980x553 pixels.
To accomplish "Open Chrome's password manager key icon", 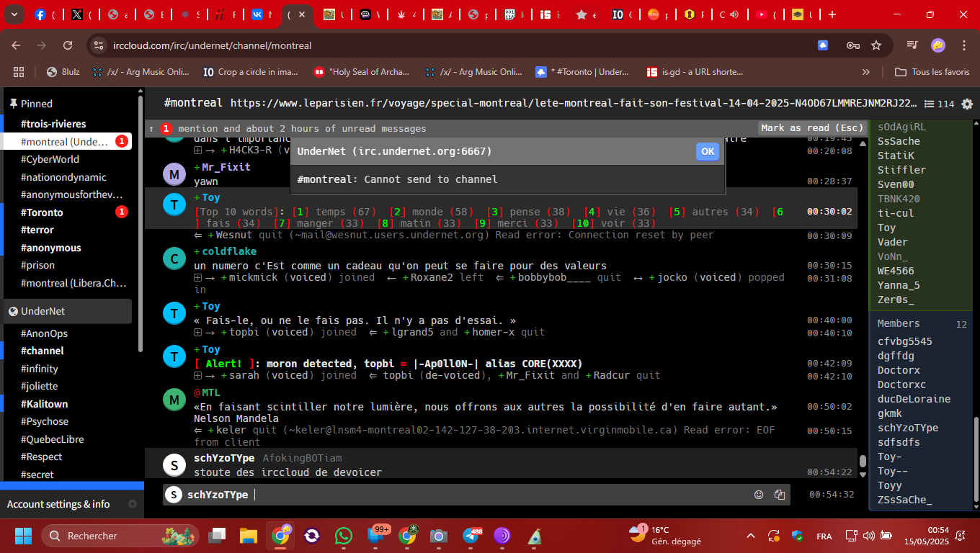I will click(x=852, y=45).
